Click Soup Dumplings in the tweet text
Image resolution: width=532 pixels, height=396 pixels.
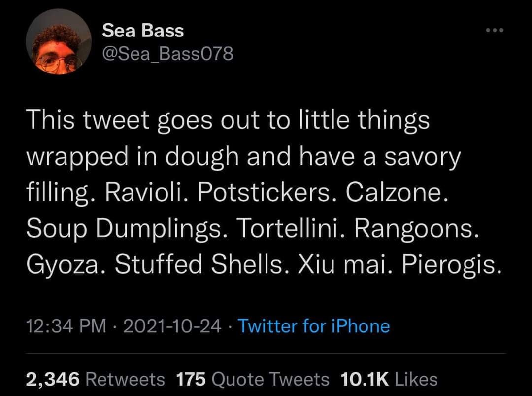coord(128,229)
